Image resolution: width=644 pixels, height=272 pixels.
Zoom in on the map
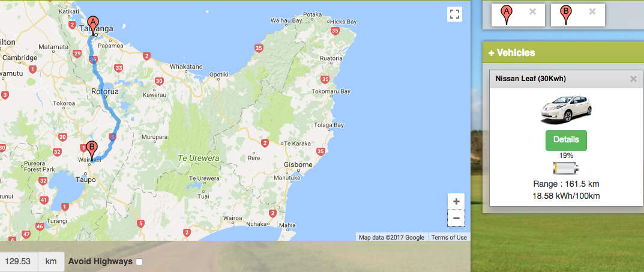coord(456,202)
